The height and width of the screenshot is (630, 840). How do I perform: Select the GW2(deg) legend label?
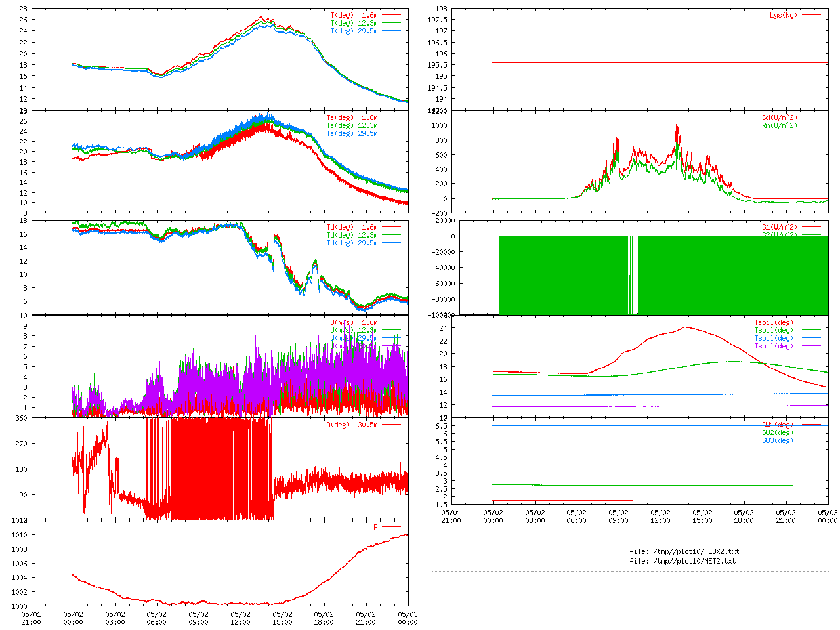(778, 432)
